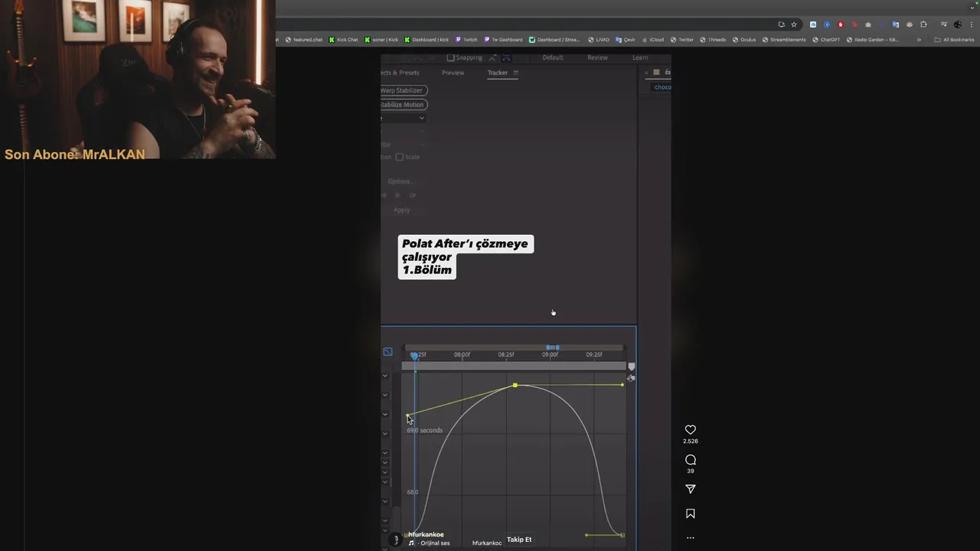This screenshot has width=980, height=551.
Task: Click the snap-to-edges icon next to Snapping
Action: tap(492, 57)
